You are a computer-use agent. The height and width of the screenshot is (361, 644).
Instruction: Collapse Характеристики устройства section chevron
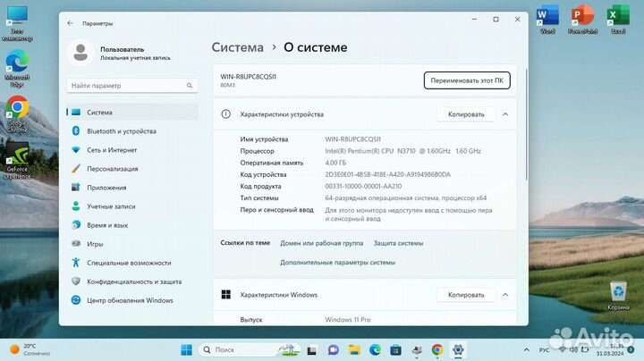pyautogui.click(x=505, y=114)
